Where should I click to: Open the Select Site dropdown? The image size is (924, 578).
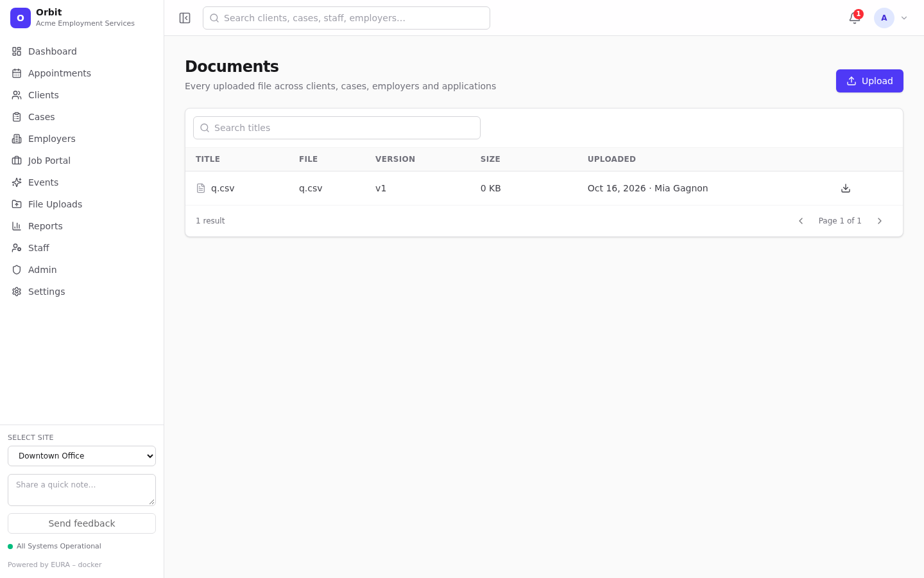coord(81,456)
